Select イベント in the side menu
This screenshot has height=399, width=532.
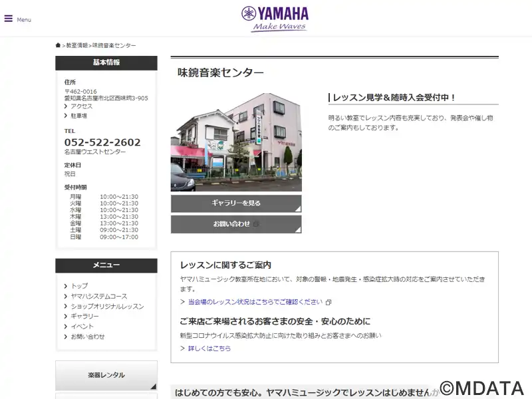(x=82, y=327)
